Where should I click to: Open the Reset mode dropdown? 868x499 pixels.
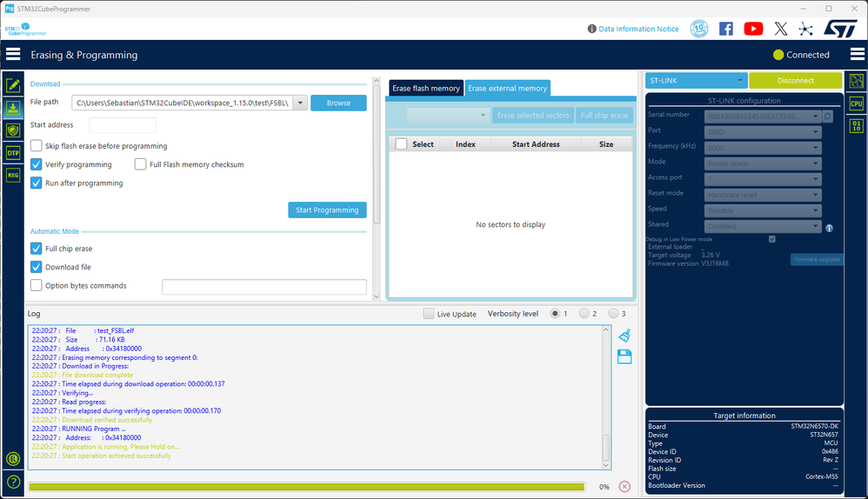coord(763,195)
